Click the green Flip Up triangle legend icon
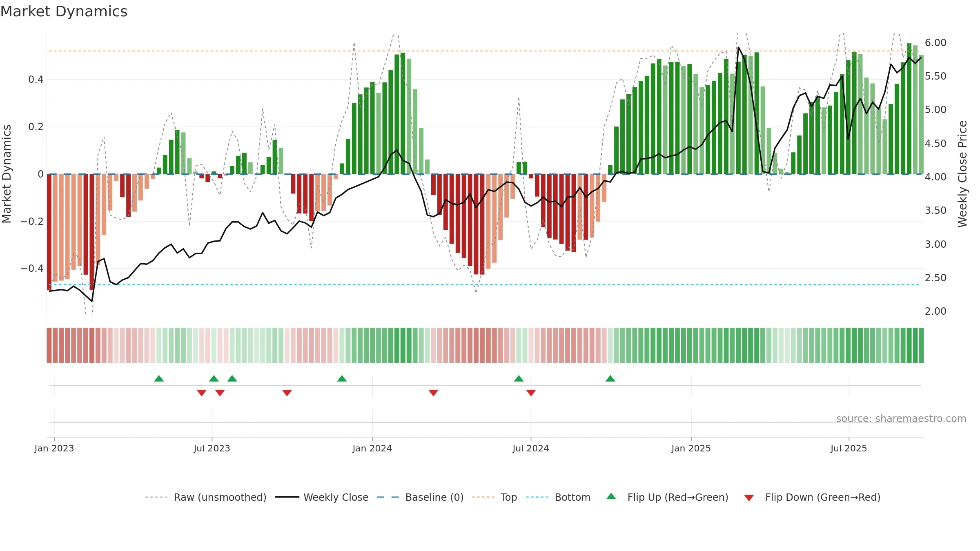The image size is (980, 551). click(611, 496)
